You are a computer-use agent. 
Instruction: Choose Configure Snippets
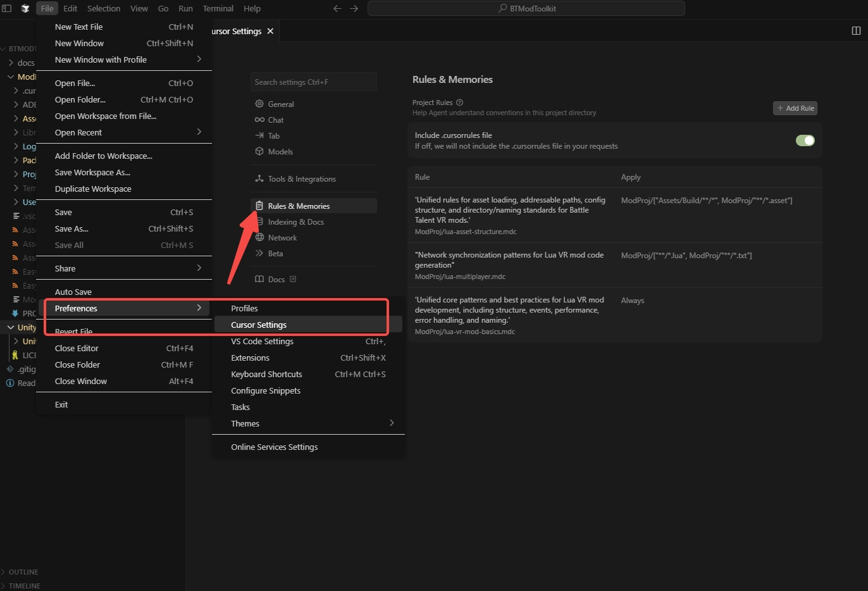[308, 390]
